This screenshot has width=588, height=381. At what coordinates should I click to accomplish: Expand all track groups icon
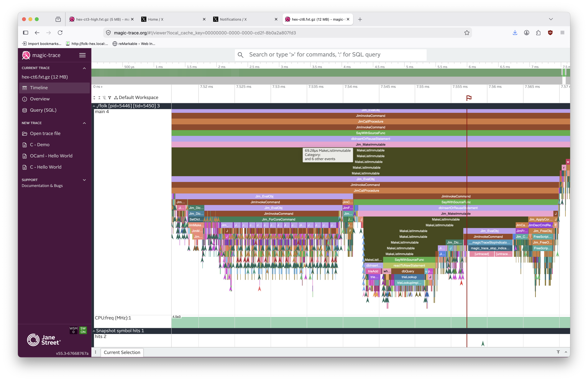[94, 98]
